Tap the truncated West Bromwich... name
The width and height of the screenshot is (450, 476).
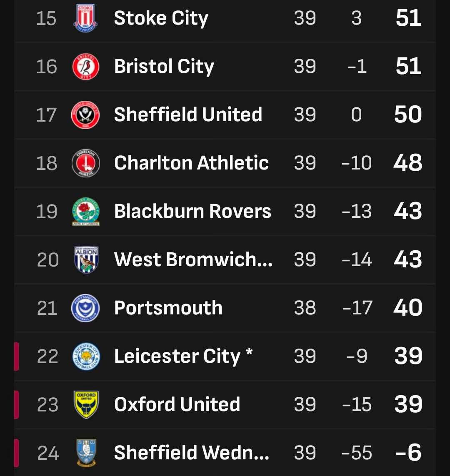pyautogui.click(x=193, y=259)
